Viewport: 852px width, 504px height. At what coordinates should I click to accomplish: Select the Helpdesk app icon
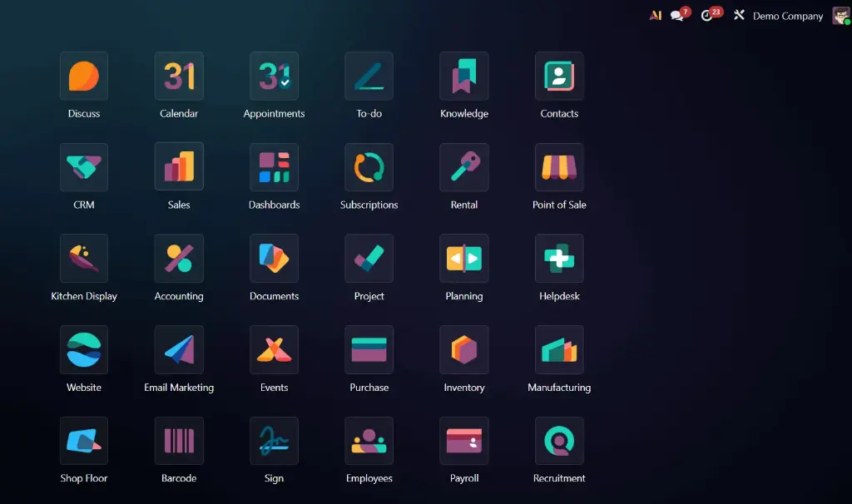coord(559,259)
